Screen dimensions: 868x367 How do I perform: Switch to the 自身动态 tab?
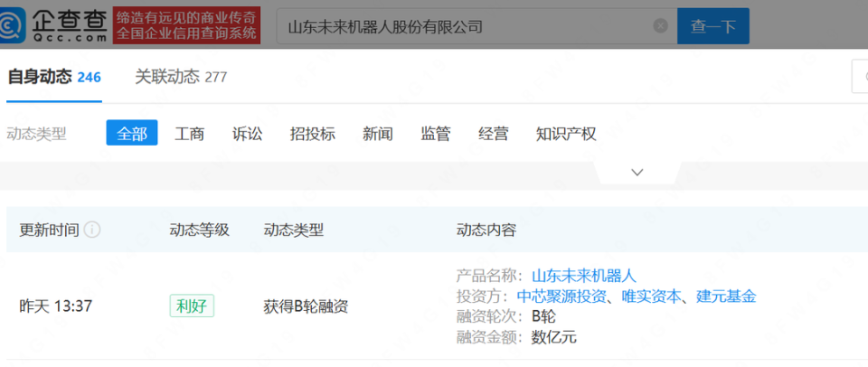coord(54,77)
